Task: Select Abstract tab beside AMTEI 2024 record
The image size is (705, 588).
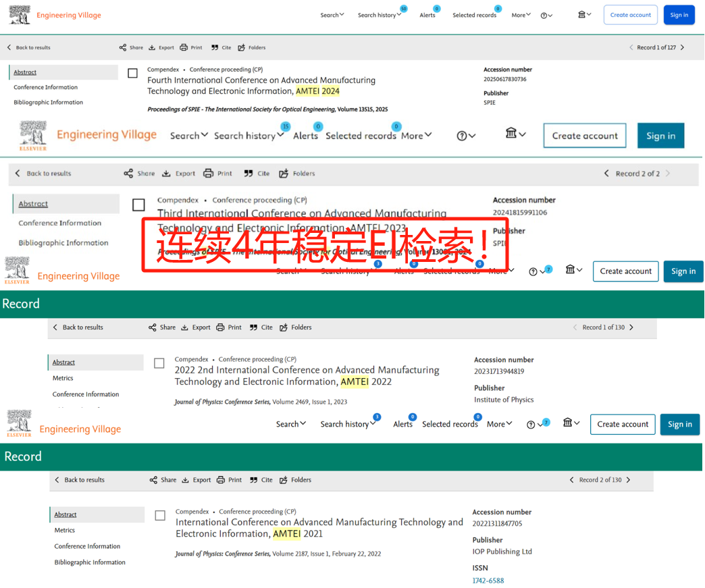Action: pos(63,72)
